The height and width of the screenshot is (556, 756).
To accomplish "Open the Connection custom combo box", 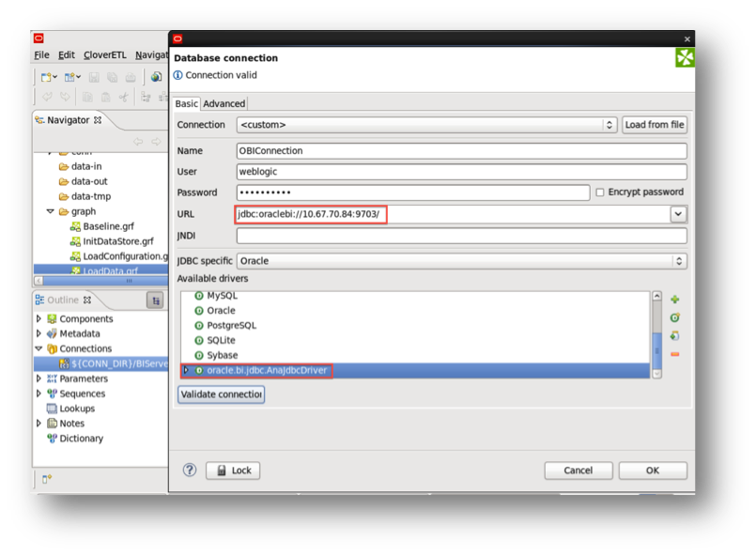I will [x=426, y=125].
